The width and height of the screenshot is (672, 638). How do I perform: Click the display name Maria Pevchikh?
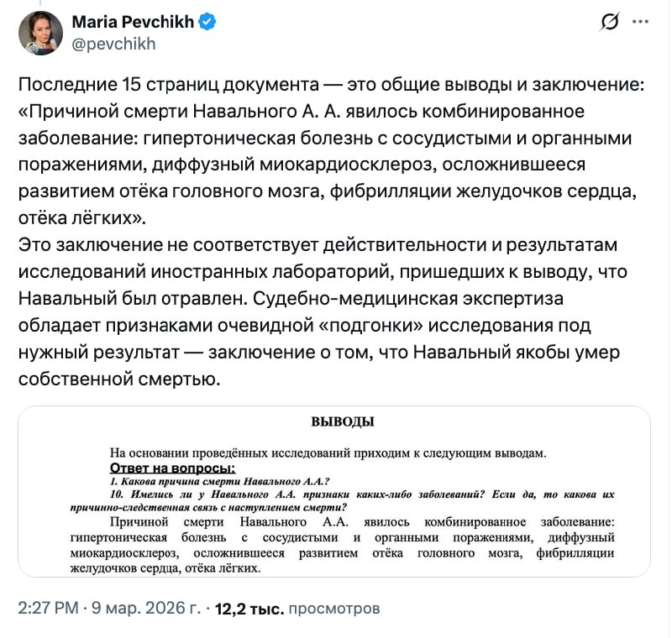[134, 23]
